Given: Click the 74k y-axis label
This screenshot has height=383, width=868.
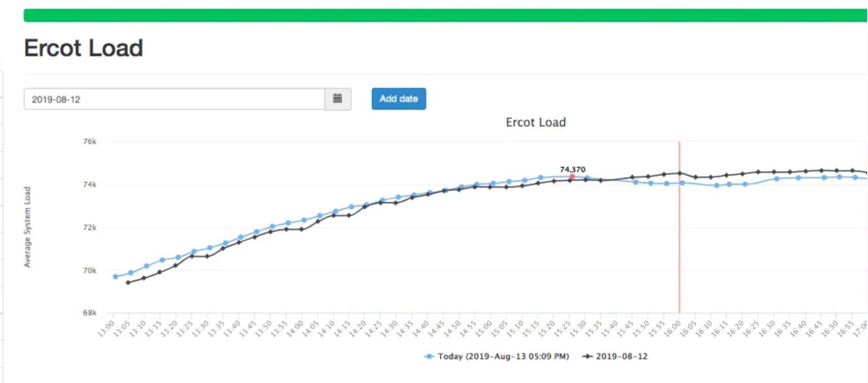Looking at the screenshot, I should pyautogui.click(x=90, y=184).
